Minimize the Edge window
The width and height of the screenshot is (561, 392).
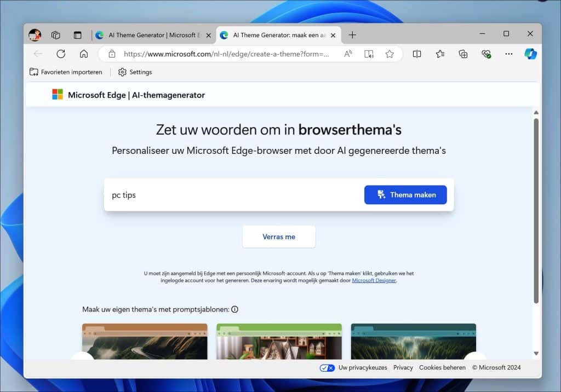point(482,33)
